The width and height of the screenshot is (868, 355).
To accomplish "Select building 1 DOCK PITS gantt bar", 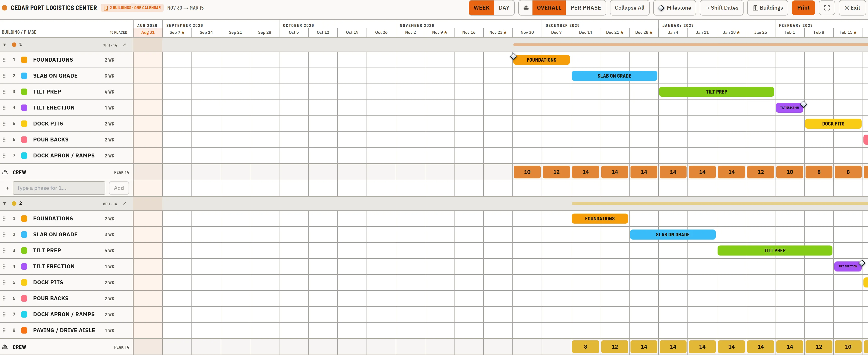I will click(833, 124).
